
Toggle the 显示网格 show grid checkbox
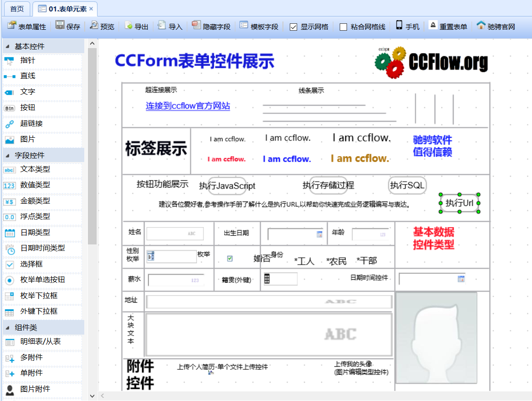click(x=293, y=27)
